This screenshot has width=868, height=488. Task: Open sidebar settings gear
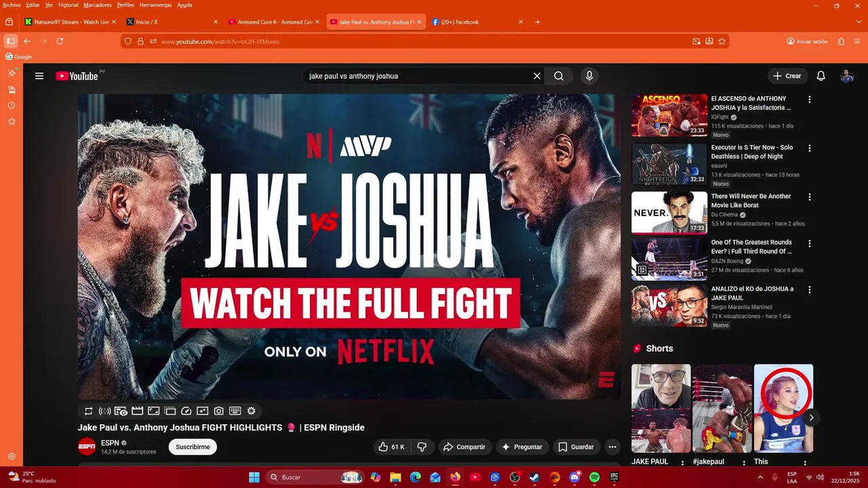point(12,457)
